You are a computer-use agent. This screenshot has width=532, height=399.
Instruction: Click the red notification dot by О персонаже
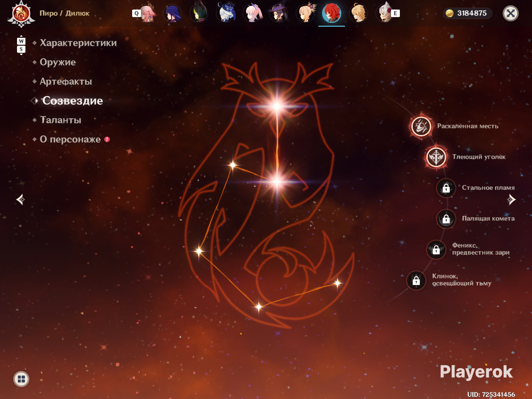(x=107, y=139)
